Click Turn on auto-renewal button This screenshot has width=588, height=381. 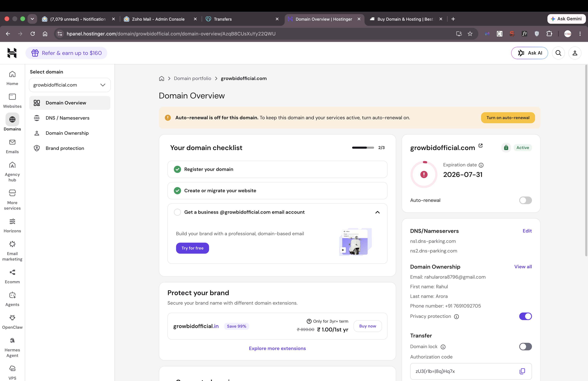coord(508,118)
